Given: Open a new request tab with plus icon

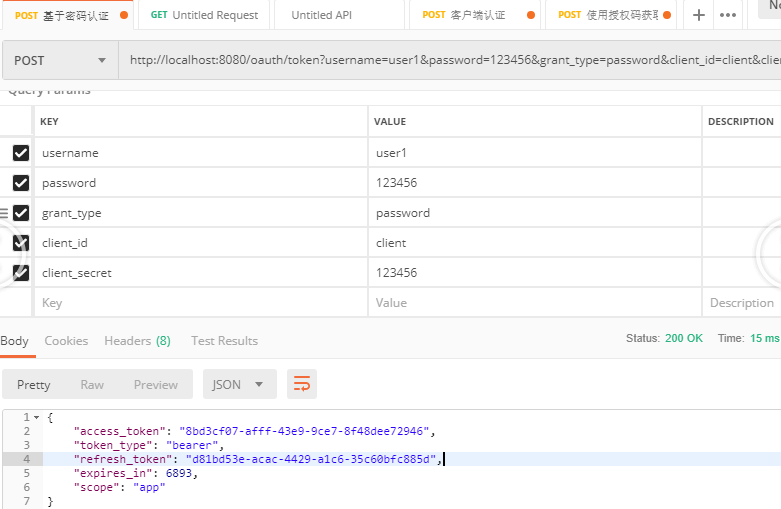Looking at the screenshot, I should click(x=698, y=15).
